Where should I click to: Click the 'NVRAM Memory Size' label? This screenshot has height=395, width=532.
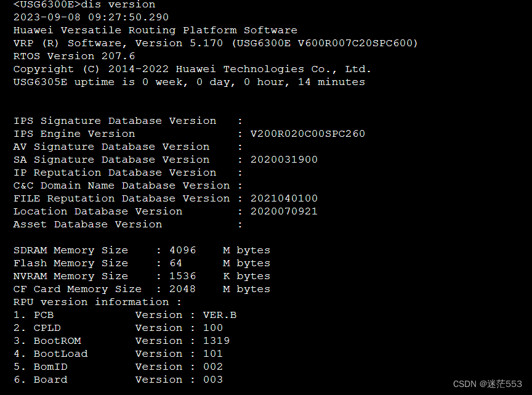click(x=71, y=276)
